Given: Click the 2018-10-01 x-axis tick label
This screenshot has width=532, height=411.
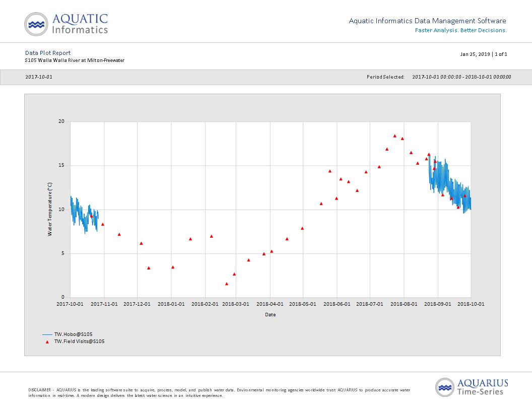Looking at the screenshot, I should [471, 304].
